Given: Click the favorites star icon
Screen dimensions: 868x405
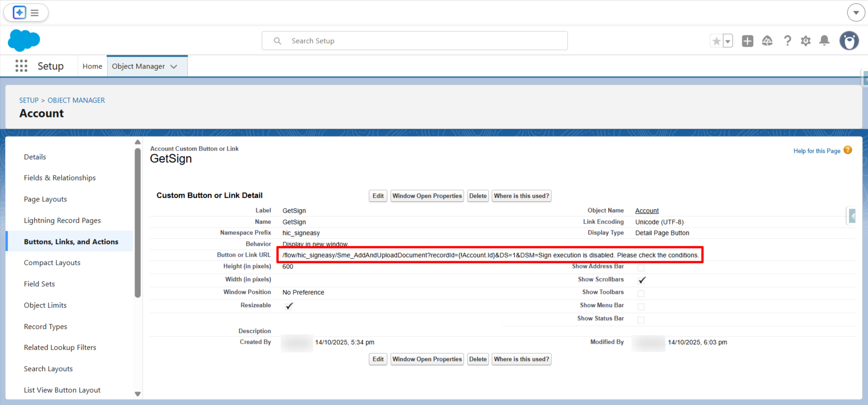Looking at the screenshot, I should click(x=716, y=41).
